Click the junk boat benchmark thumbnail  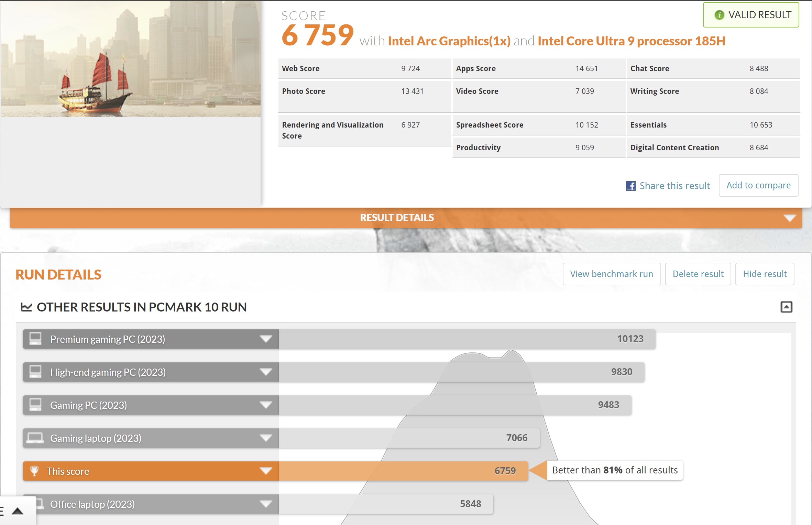click(x=130, y=58)
